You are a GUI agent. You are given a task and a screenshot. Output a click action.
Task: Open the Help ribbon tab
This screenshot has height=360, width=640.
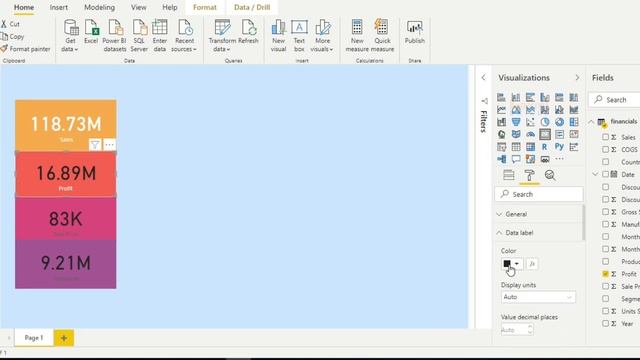[x=170, y=7]
